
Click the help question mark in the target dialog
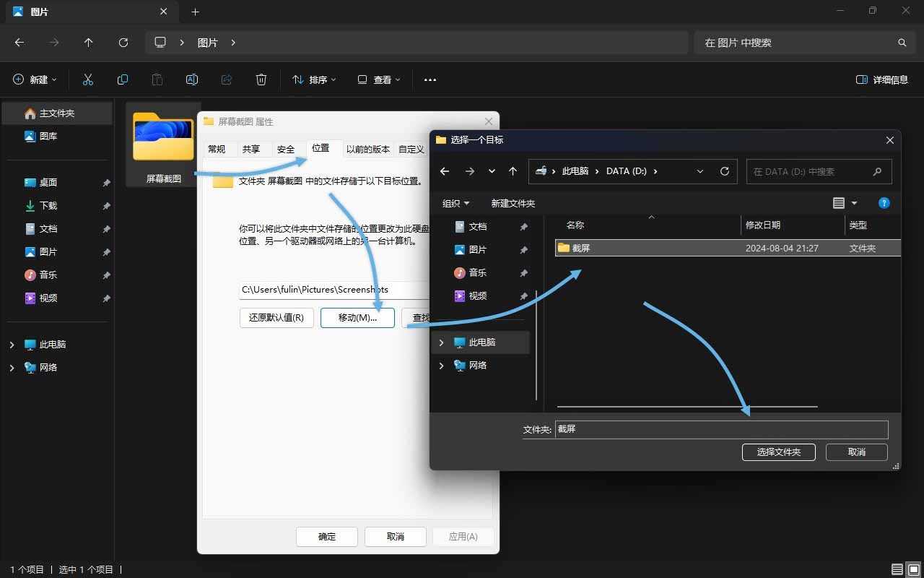pyautogui.click(x=884, y=203)
